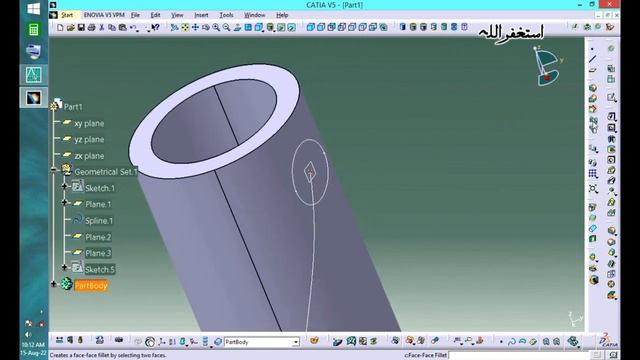
Task: Click the What's This help icon
Action: [156, 27]
